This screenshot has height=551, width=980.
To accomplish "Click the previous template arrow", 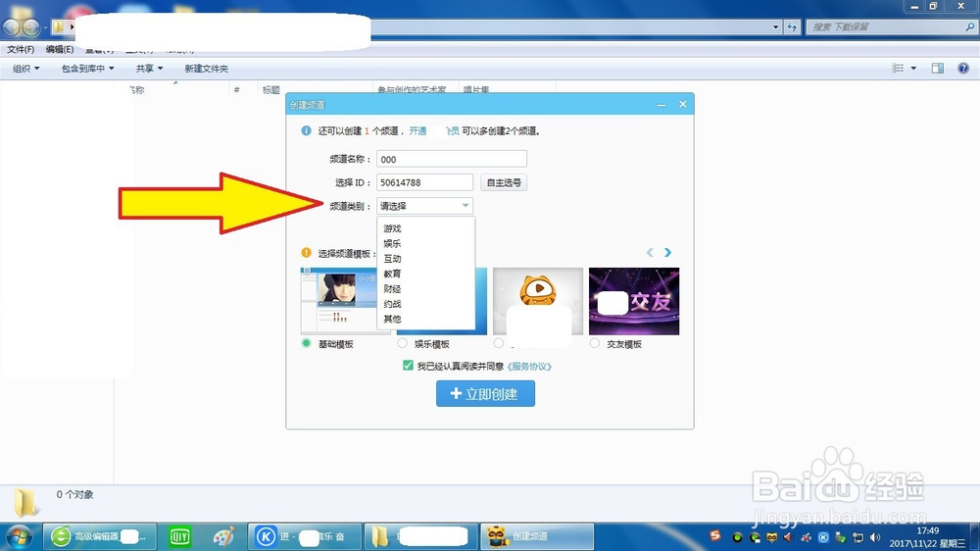I will pos(650,253).
